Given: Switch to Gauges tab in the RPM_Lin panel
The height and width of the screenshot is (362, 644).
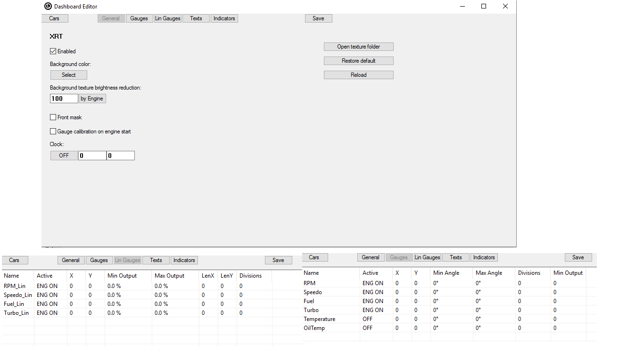Looking at the screenshot, I should (x=99, y=260).
